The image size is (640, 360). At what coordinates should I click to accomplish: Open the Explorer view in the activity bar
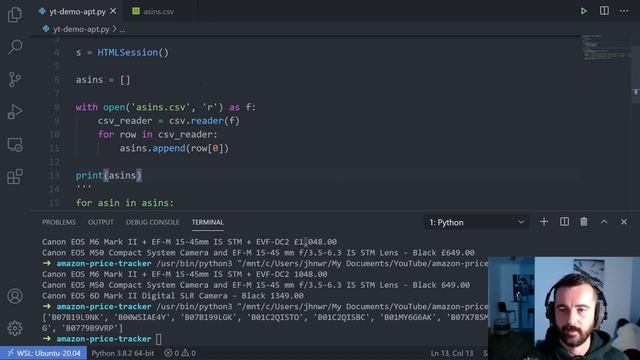(15, 15)
